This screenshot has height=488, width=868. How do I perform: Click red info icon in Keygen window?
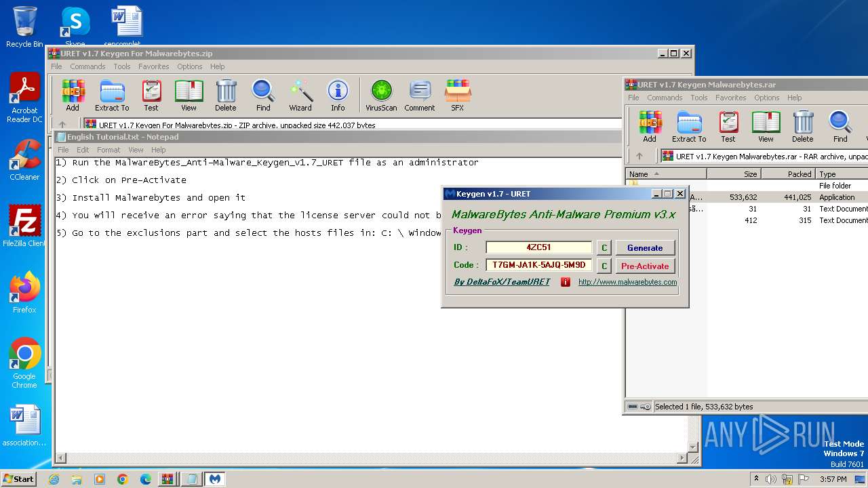[x=566, y=282]
